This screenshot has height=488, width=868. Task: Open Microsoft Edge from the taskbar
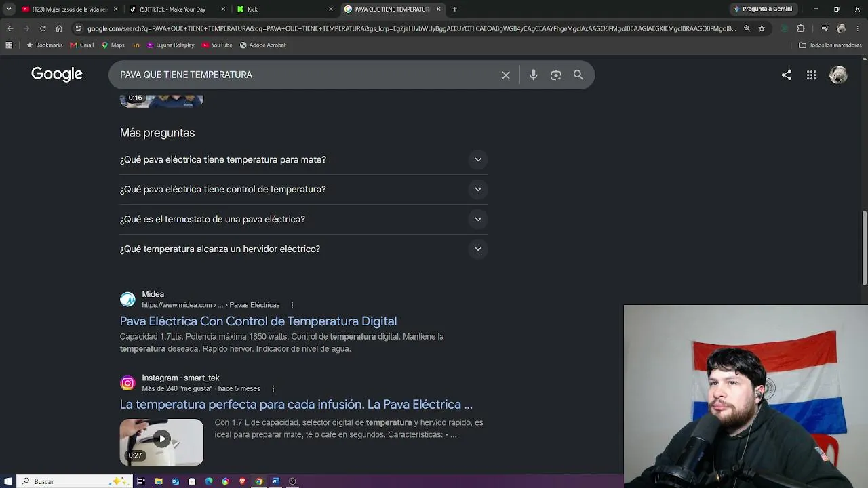click(209, 481)
